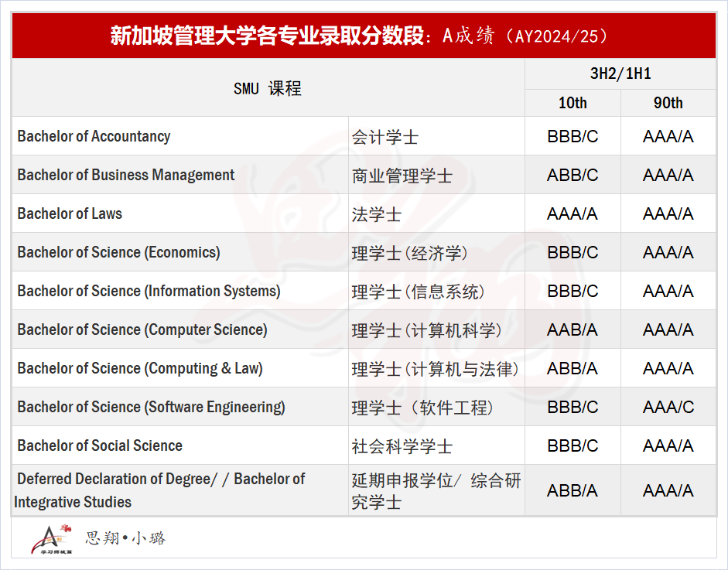Viewport: 728px width, 570px height.
Task: Click Computer Science 90th 'AAA/A' value
Action: (668, 329)
